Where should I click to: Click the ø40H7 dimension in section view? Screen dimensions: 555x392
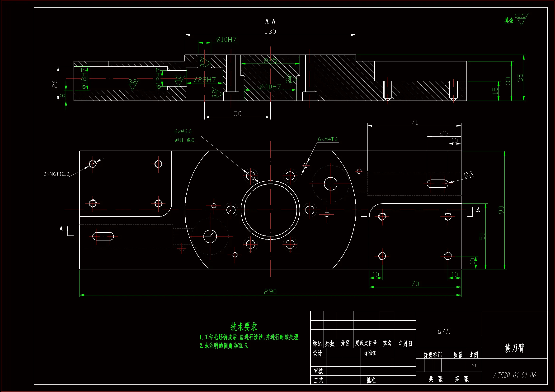(x=270, y=87)
